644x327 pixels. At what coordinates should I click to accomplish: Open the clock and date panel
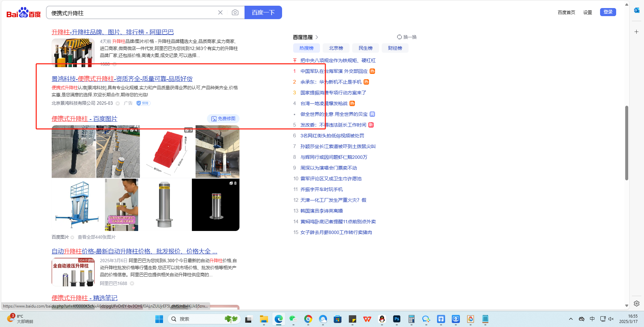pos(628,319)
